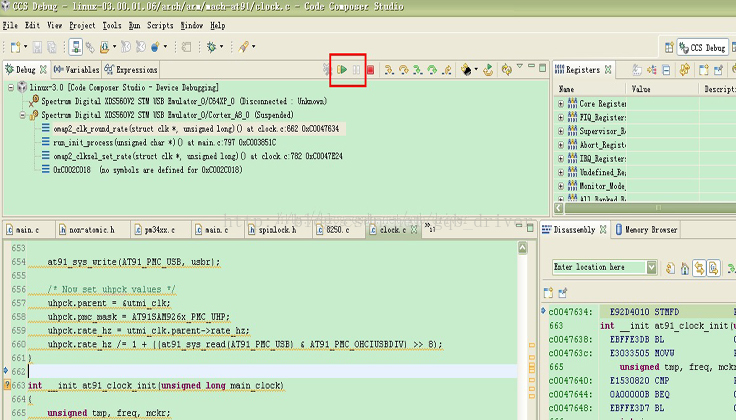
Task: Click the Save toolbar icon
Action: (37, 47)
